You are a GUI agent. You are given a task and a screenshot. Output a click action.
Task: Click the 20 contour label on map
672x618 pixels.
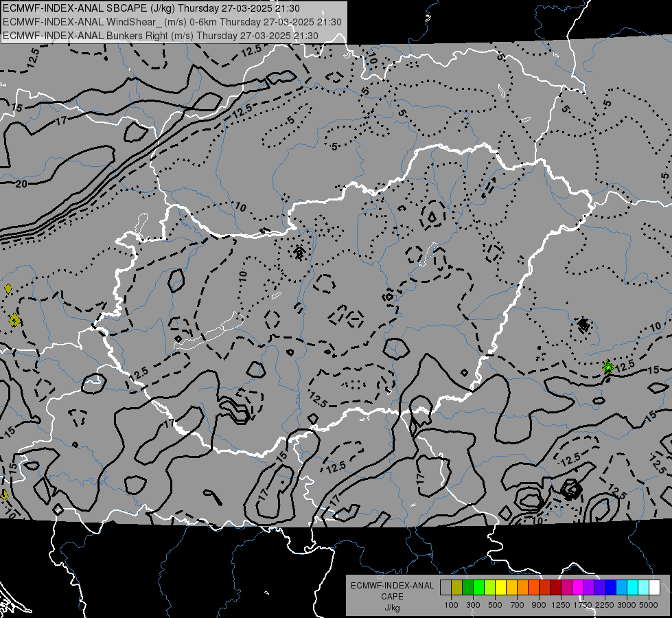coord(21,184)
